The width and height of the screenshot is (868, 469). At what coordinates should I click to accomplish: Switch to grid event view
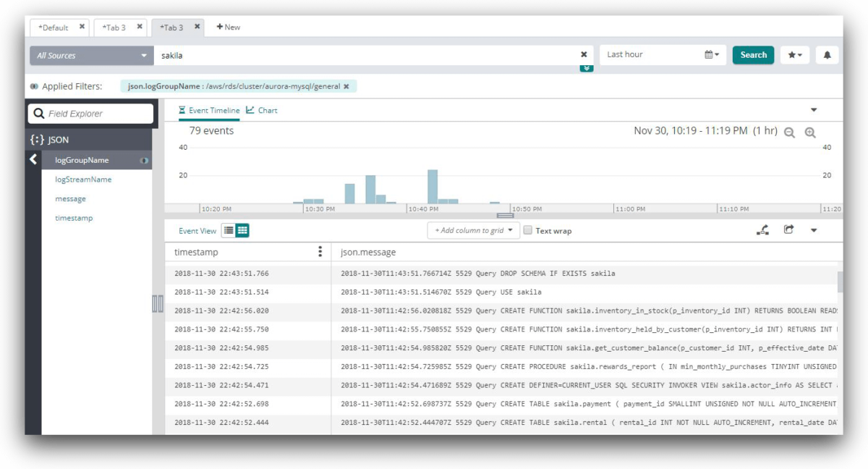click(242, 231)
